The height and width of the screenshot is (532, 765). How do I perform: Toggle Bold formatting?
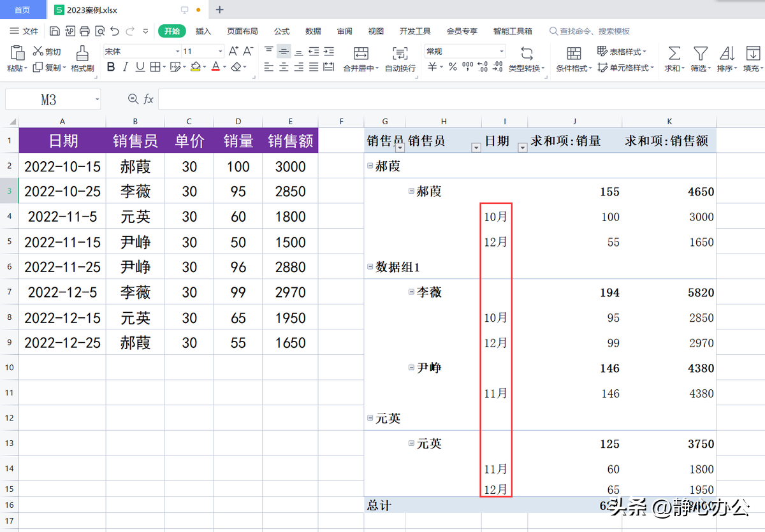[x=111, y=67]
